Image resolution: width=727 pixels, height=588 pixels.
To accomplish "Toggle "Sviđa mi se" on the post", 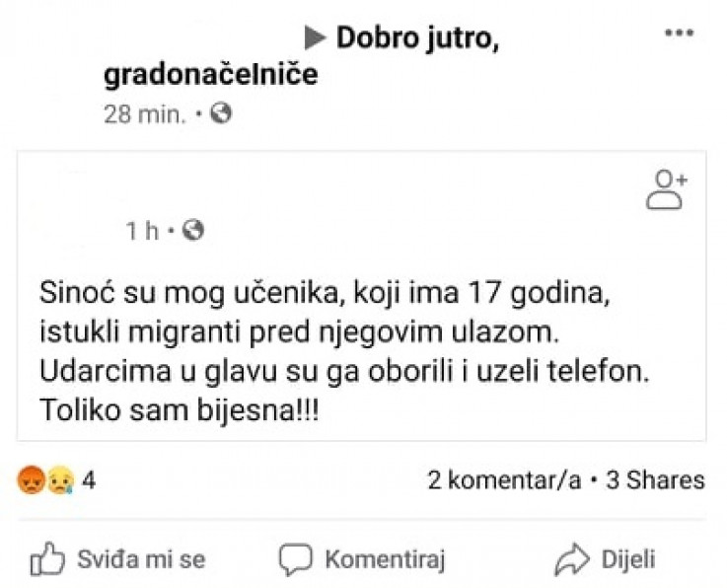I will tap(141, 559).
